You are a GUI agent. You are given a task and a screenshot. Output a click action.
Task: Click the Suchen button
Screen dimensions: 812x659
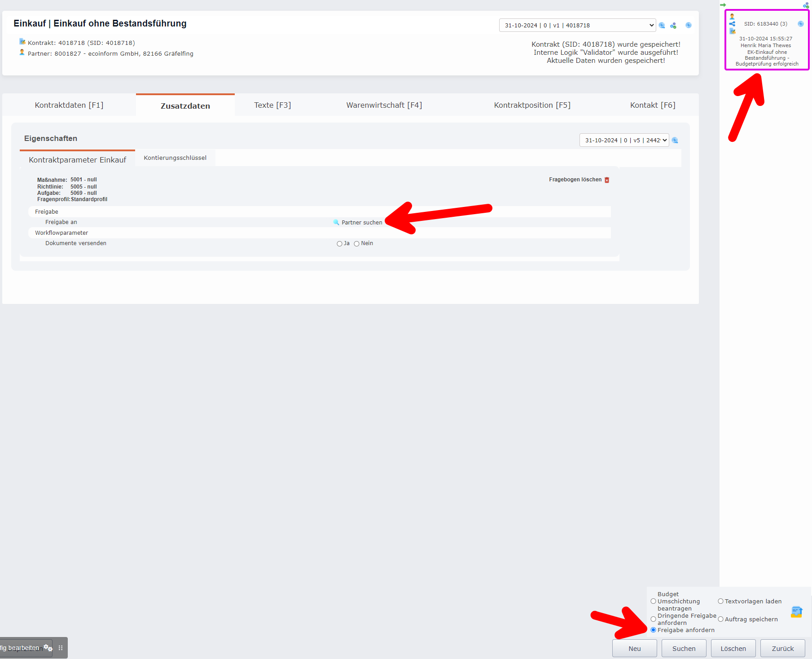point(684,648)
